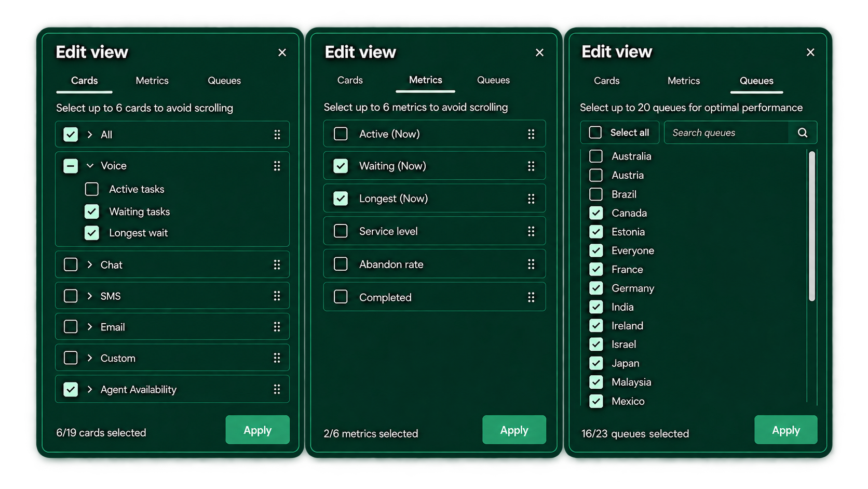Switch to Metrics tab in Queues panel
This screenshot has width=868, height=489.
click(684, 81)
